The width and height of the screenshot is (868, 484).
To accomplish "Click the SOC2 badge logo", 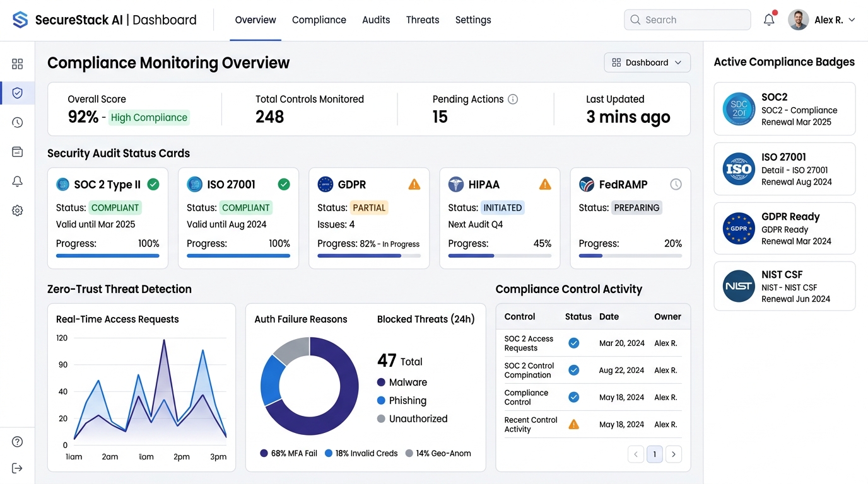I will tap(739, 109).
